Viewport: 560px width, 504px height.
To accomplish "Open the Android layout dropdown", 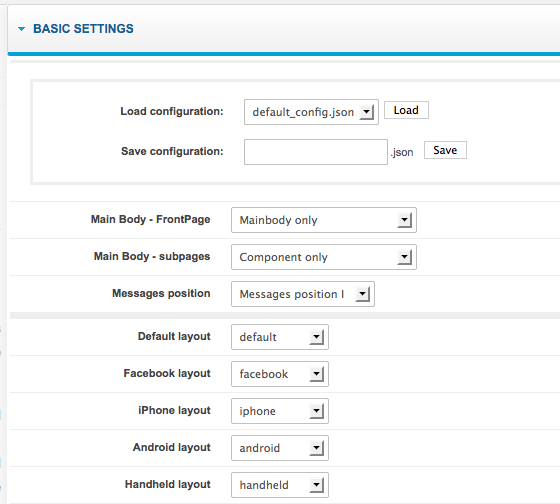I will [x=280, y=448].
